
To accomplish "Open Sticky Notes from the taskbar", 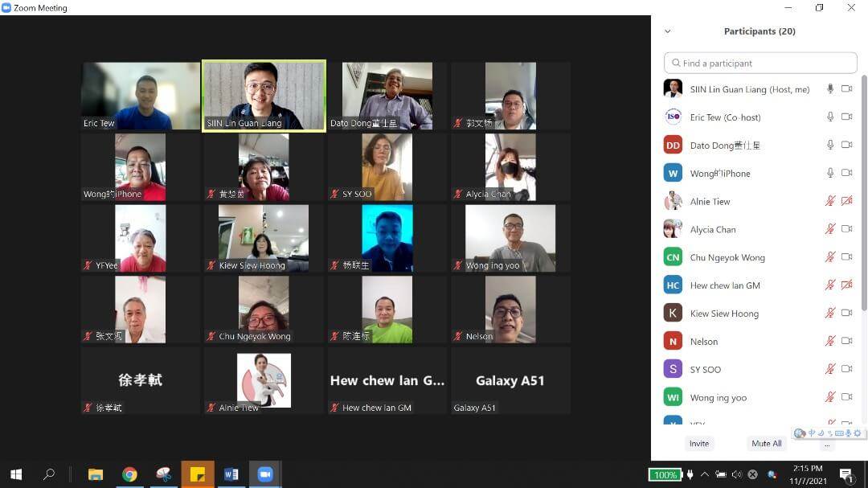I will pyautogui.click(x=197, y=474).
